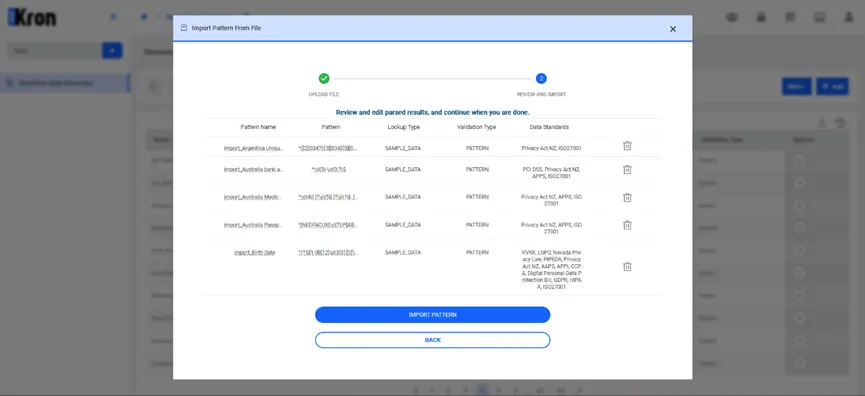The image size is (865, 396).
Task: Open the user profile icon in header
Action: (x=848, y=17)
